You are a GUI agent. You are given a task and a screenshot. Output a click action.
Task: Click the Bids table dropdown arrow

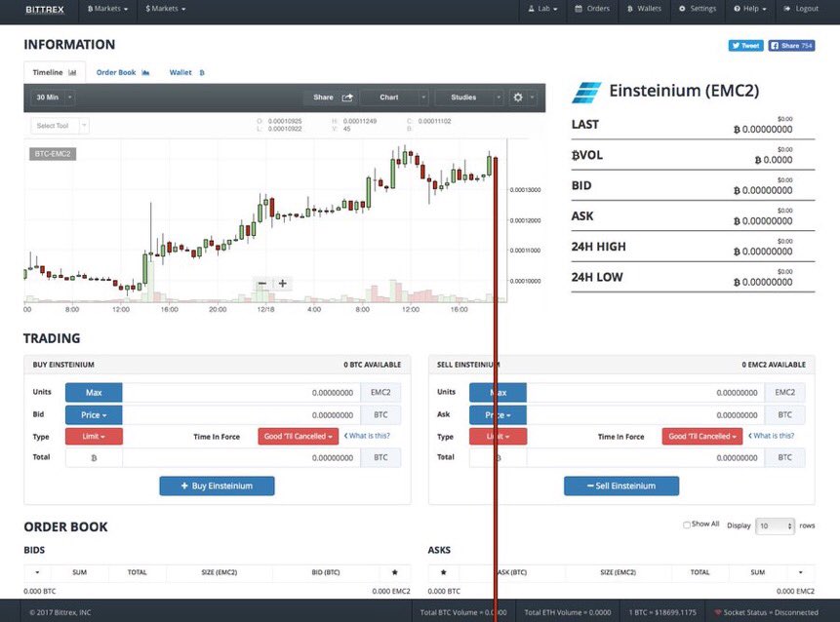click(37, 572)
